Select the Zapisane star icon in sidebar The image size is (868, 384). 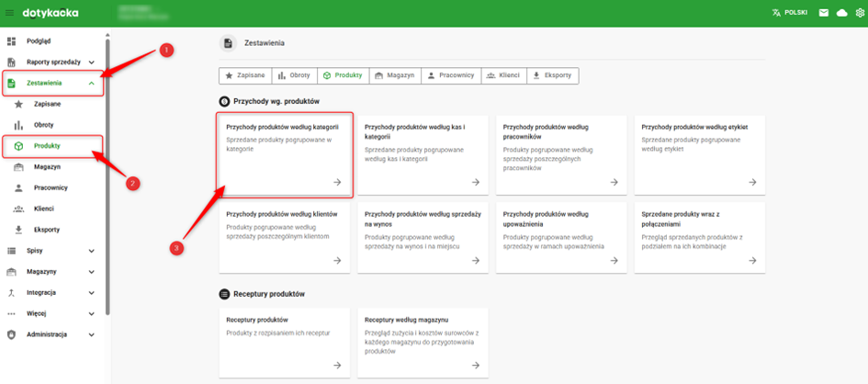(x=18, y=104)
